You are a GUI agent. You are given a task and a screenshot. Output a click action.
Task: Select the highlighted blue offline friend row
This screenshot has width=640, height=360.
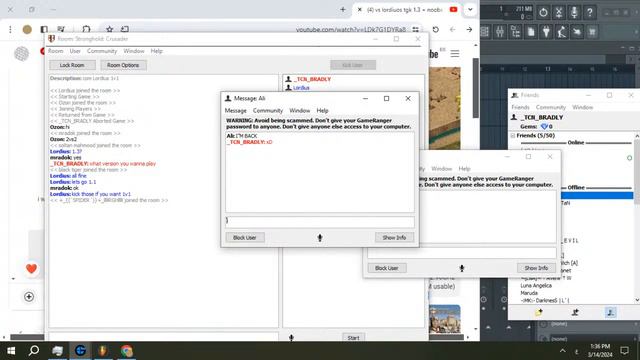pos(597,196)
